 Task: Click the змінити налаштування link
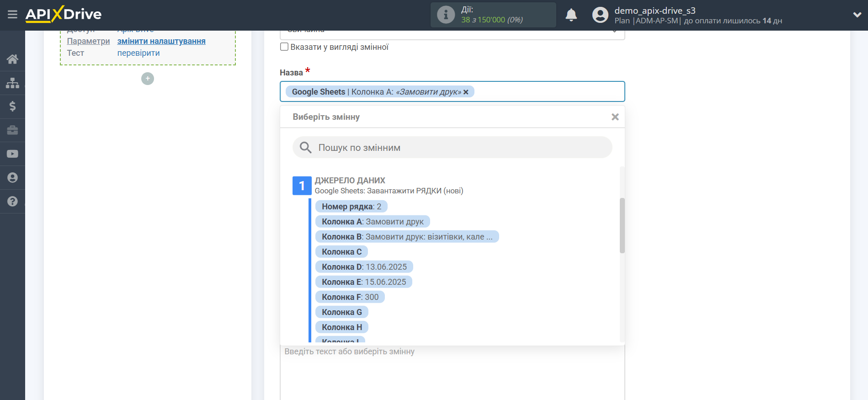[x=161, y=41]
